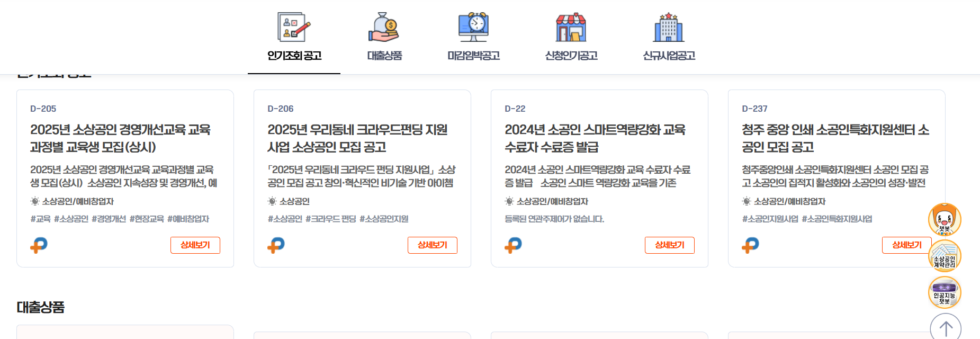This screenshot has height=339, width=980.
Task: Click 상세보기 on the 크라우드펀딩 card
Action: [x=432, y=245]
